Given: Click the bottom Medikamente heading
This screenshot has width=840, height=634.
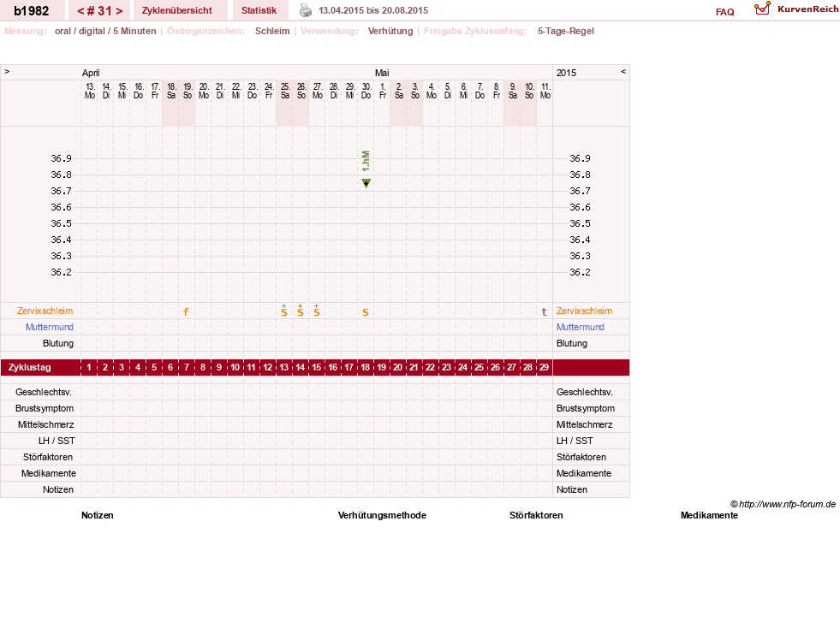Looking at the screenshot, I should (x=709, y=515).
